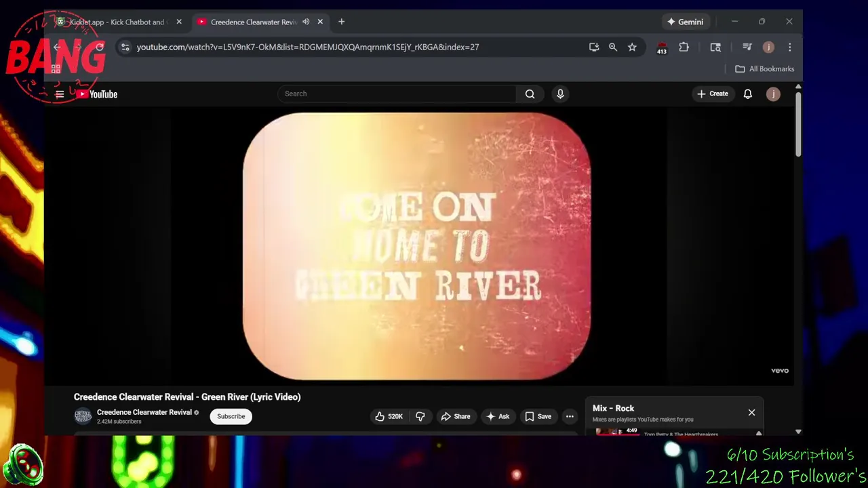Open the extension showing 413 badge
The height and width of the screenshot is (488, 868).
[662, 47]
